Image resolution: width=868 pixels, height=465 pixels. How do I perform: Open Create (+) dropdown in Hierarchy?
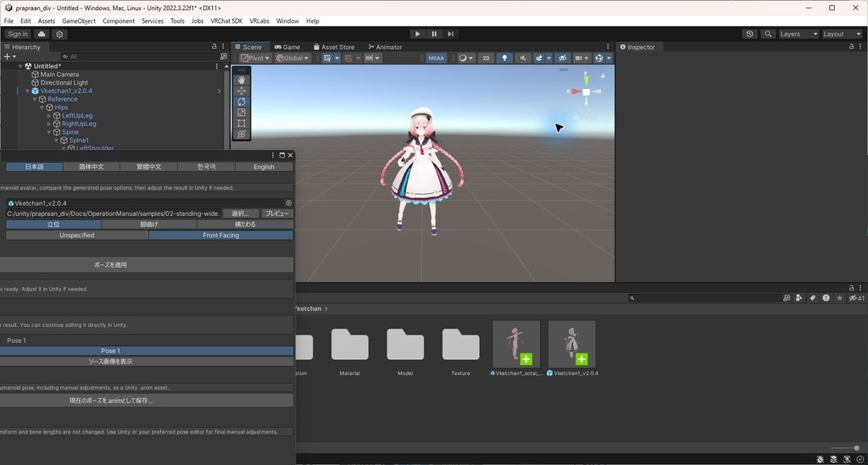coord(9,57)
